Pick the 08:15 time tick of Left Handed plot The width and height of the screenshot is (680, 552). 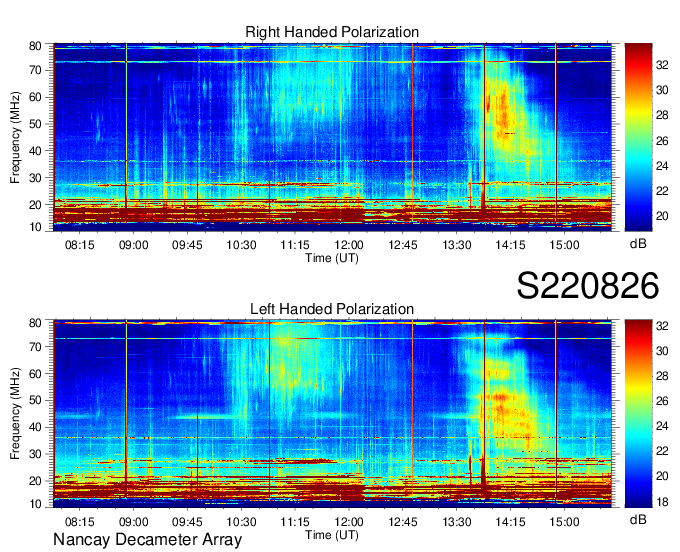coord(80,522)
